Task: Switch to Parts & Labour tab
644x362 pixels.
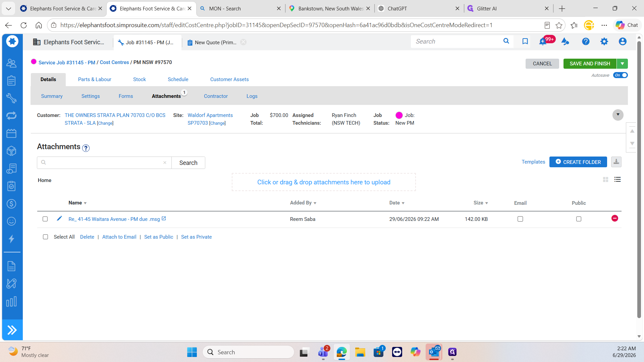Action: pos(95,79)
